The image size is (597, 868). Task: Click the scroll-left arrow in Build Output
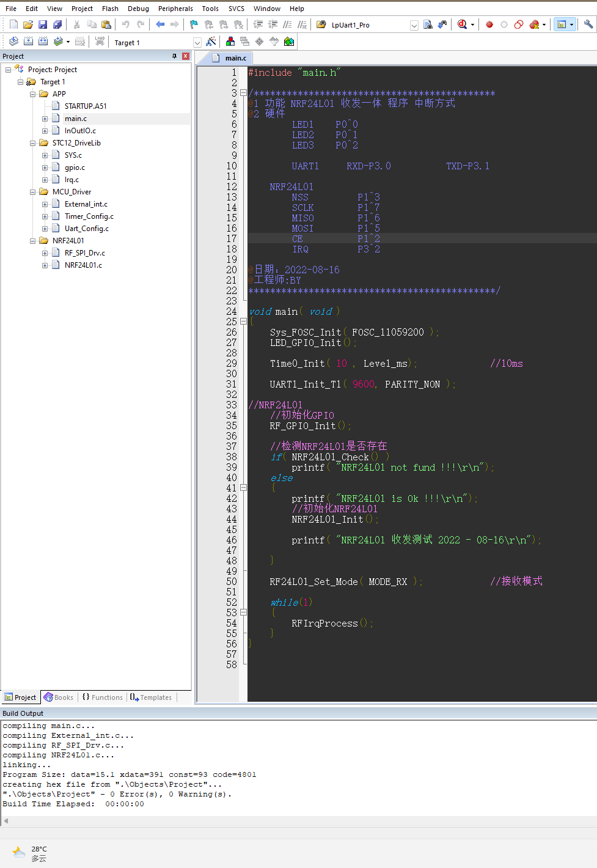(6, 821)
